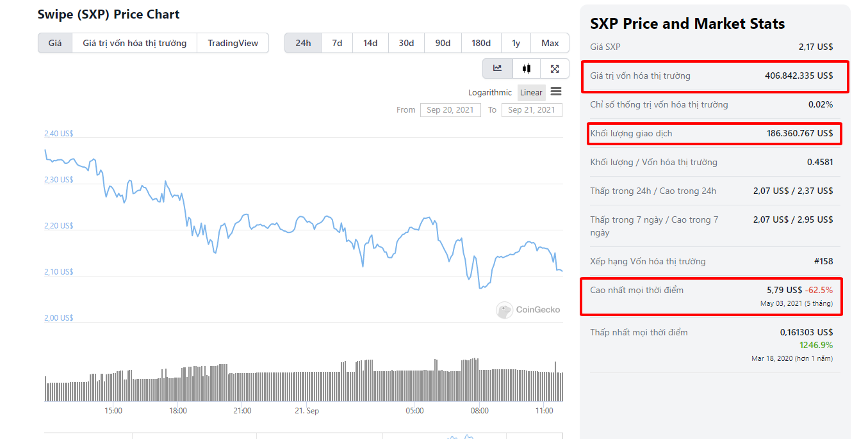The width and height of the screenshot is (868, 439).
Task: Click SXP Price and Market Stats heading
Action: tap(687, 24)
